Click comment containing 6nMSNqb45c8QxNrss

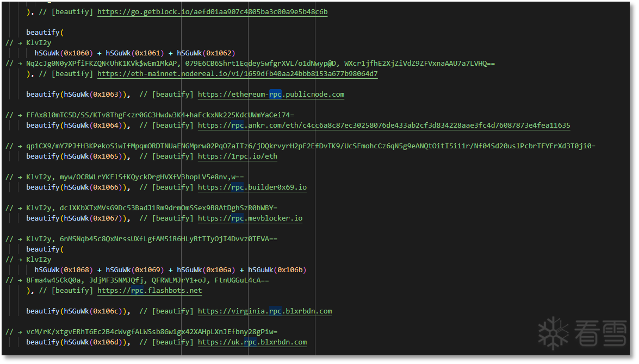pyautogui.click(x=141, y=239)
